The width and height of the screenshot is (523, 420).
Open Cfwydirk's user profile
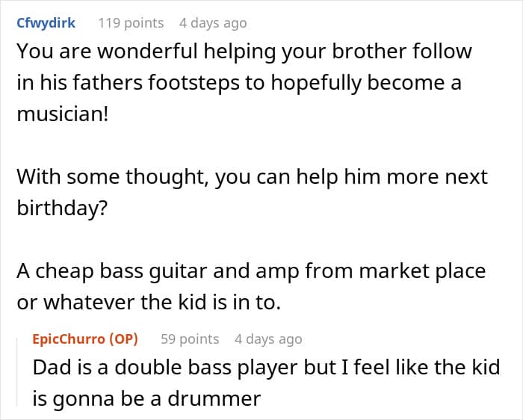tap(46, 23)
